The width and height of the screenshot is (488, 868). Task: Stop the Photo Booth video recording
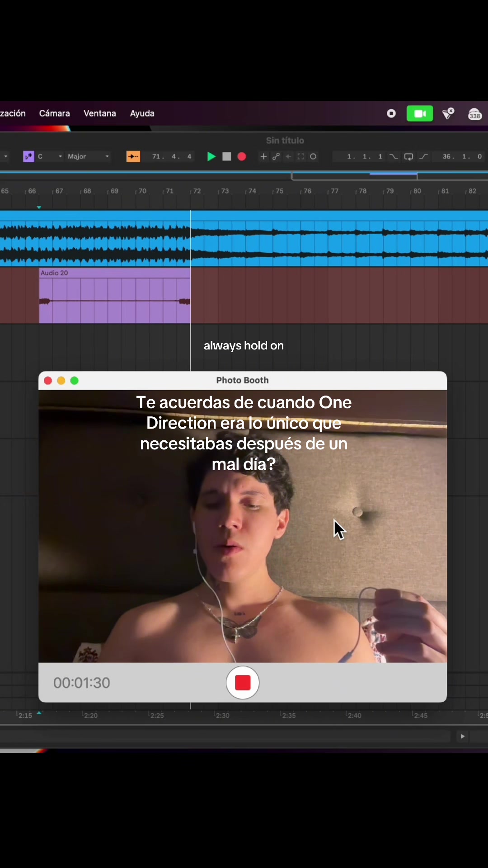click(x=243, y=683)
